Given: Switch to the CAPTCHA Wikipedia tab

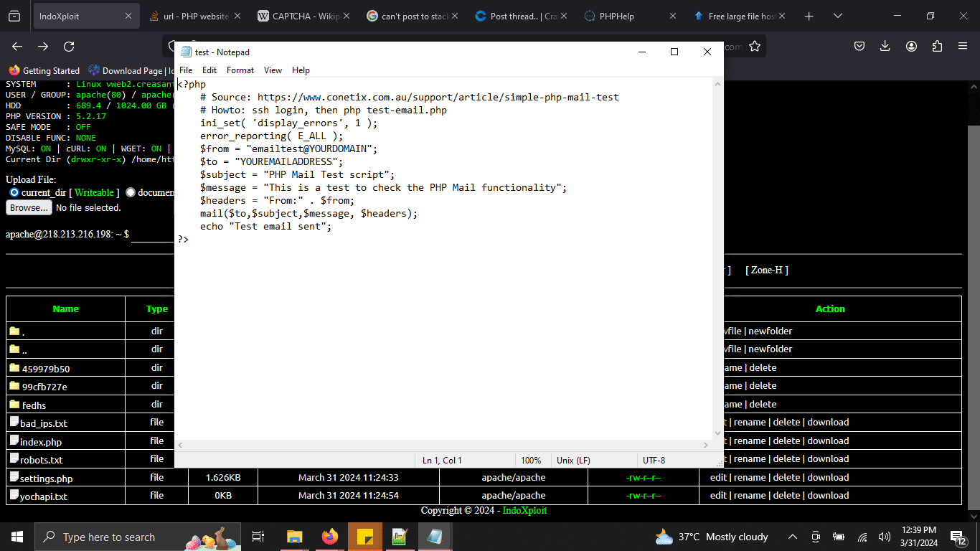Looking at the screenshot, I should pos(301,14).
